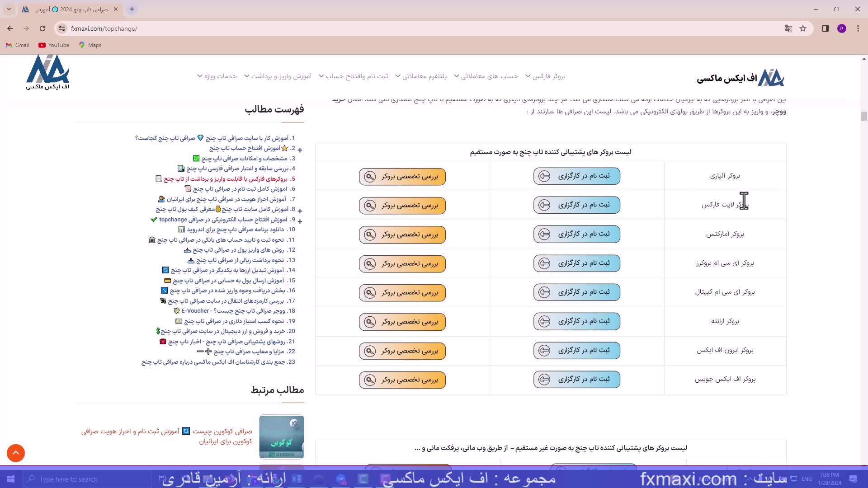This screenshot has width=868, height=488.
Task: Click the Windows Start button
Action: tap(11, 479)
